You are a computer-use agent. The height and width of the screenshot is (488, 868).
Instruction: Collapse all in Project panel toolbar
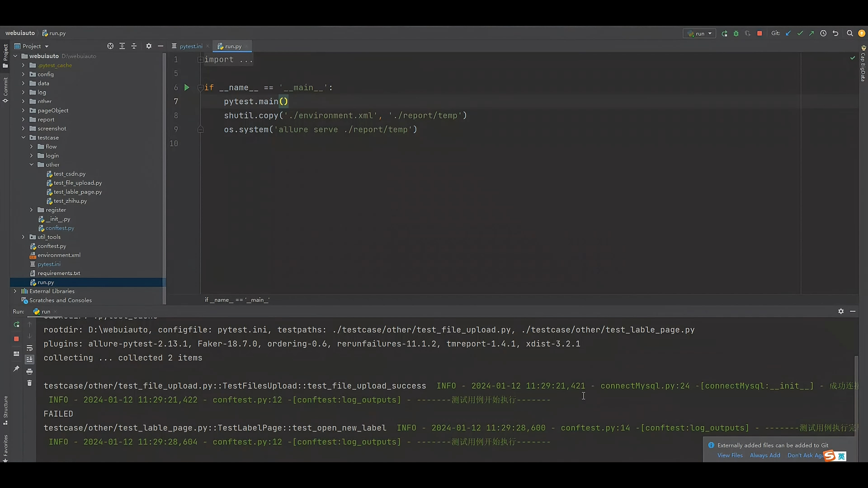pos(134,46)
